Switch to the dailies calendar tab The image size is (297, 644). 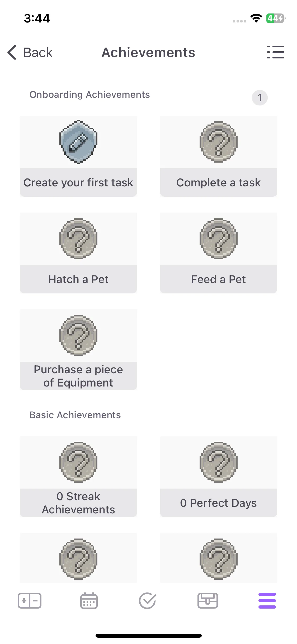point(89,601)
